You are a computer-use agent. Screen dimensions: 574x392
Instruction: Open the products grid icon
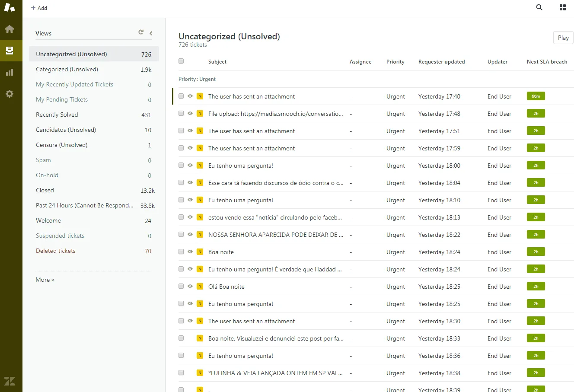pyautogui.click(x=563, y=7)
